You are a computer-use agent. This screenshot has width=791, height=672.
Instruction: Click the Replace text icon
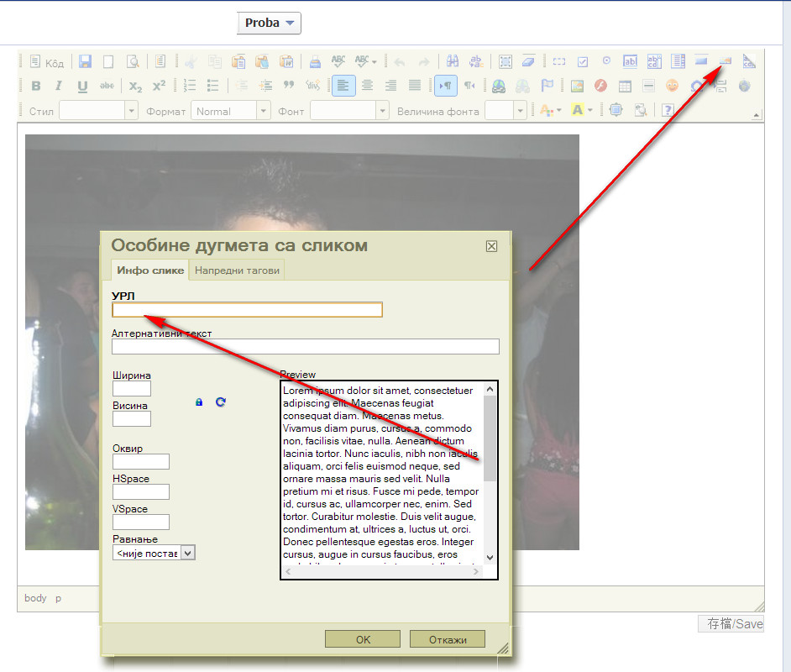pyautogui.click(x=476, y=61)
